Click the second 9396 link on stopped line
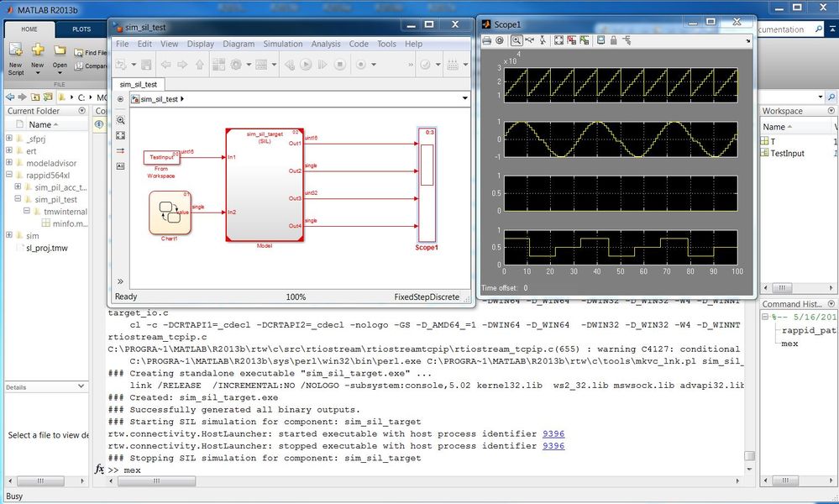Screen dimensions: 839x504 [x=553, y=445]
